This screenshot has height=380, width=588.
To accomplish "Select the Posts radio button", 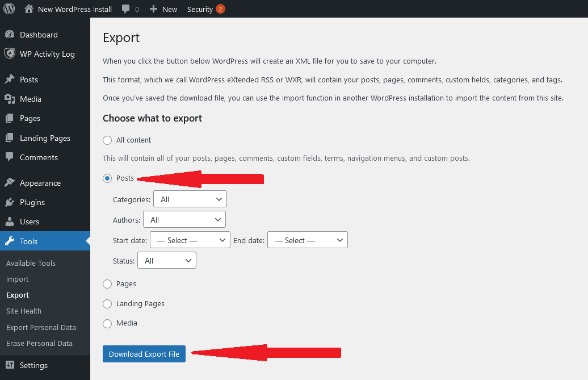I will (107, 178).
